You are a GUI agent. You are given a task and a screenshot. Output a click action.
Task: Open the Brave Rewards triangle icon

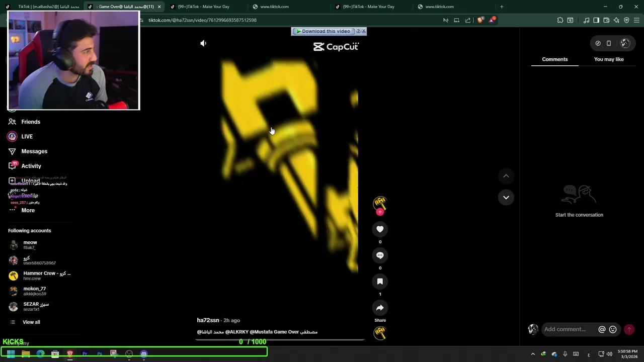[x=492, y=20]
